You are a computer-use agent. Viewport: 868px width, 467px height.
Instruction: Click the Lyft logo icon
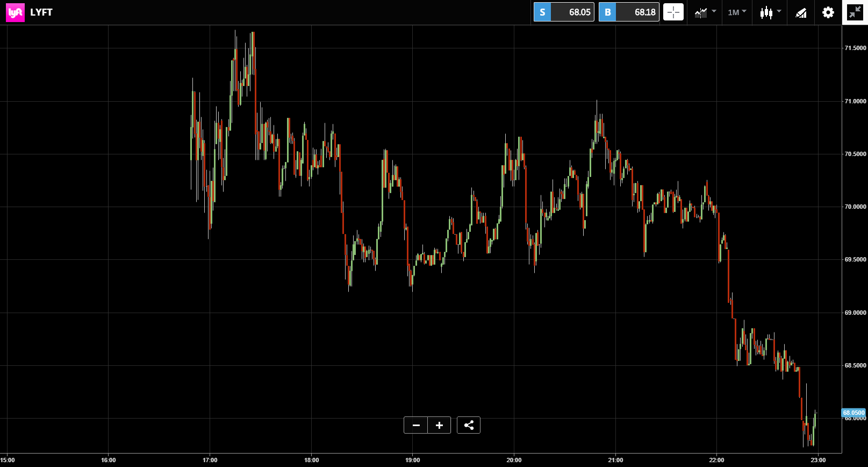tap(15, 12)
